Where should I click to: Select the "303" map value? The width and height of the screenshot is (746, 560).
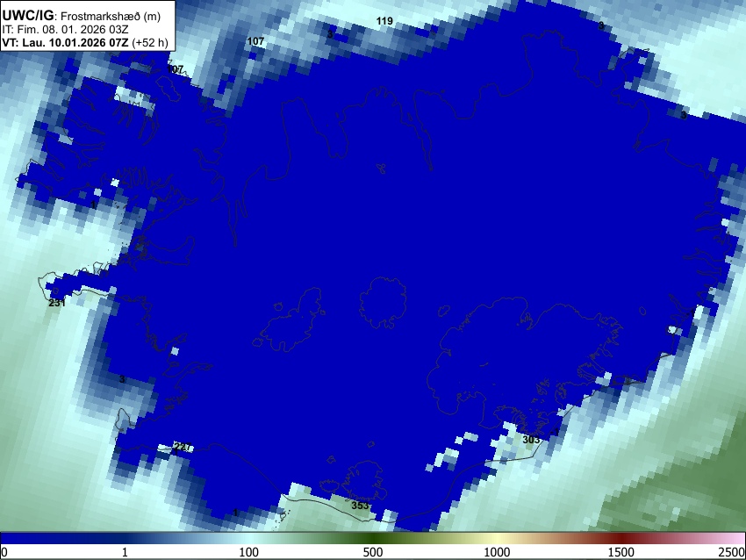coord(531,440)
